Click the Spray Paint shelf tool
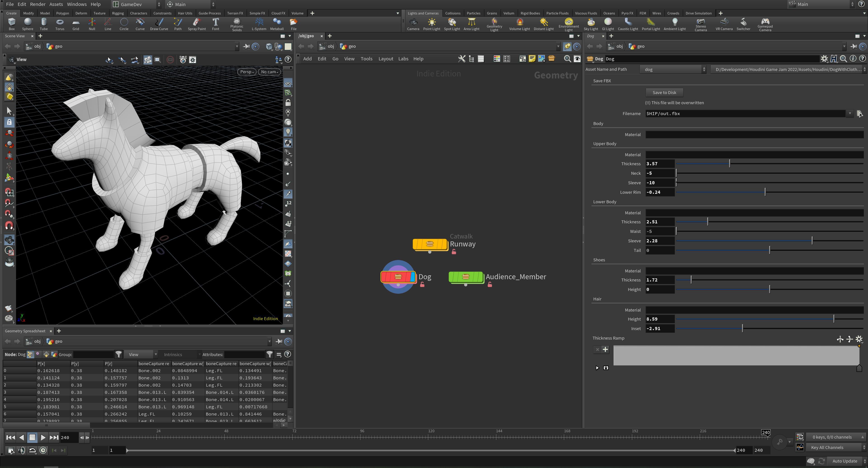This screenshot has width=868, height=468. pos(196,24)
